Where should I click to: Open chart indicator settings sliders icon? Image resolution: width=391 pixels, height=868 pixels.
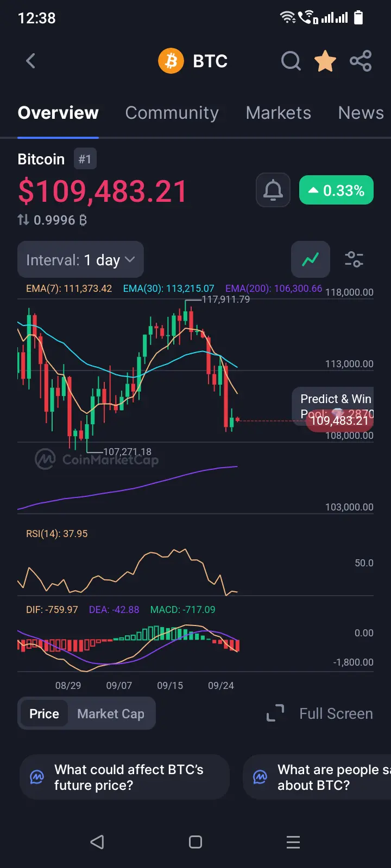point(354,259)
